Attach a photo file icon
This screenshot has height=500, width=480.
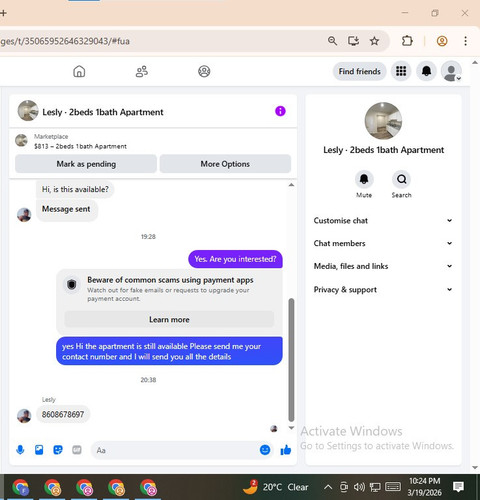(39, 450)
